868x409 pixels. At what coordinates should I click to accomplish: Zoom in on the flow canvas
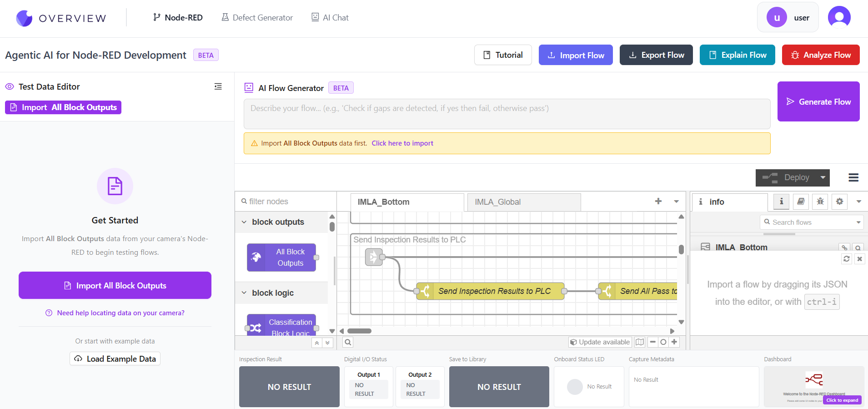coord(674,342)
